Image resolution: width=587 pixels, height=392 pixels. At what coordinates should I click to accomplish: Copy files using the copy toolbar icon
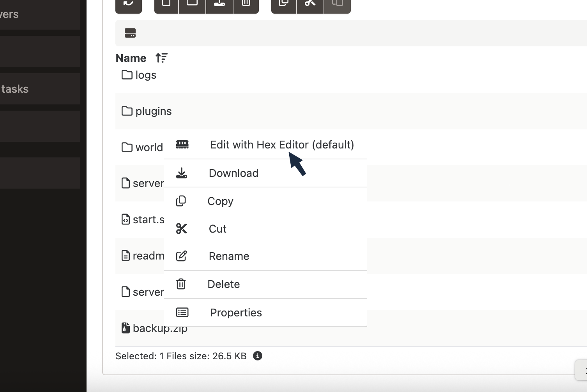pos(283,3)
